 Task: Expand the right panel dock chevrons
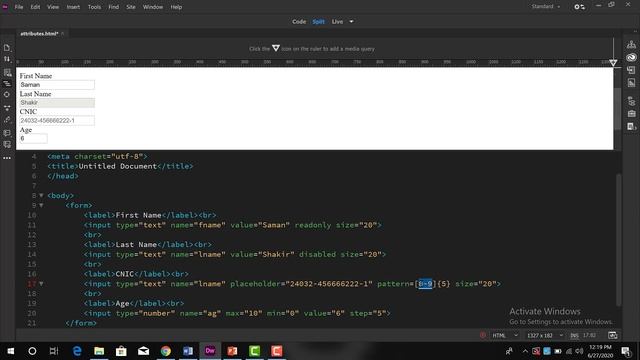tap(635, 31)
